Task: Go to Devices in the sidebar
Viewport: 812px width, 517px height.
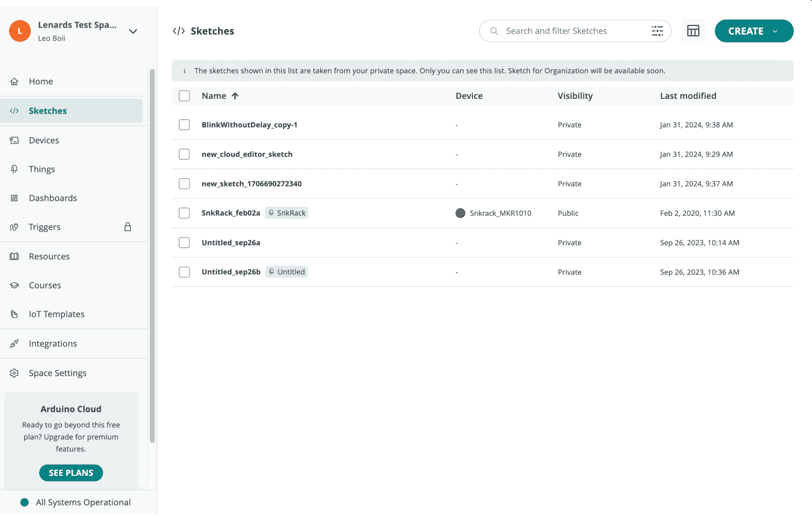Action: point(44,140)
